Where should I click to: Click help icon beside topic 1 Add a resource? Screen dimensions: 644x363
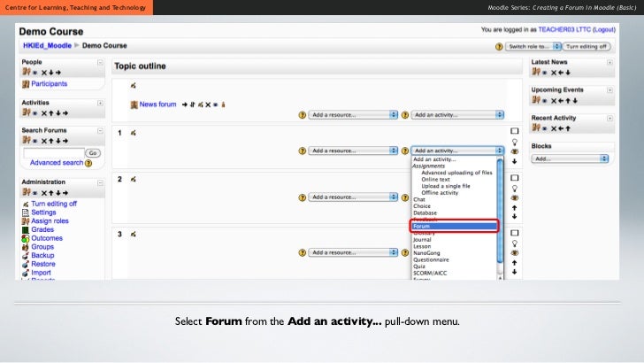coord(303,151)
